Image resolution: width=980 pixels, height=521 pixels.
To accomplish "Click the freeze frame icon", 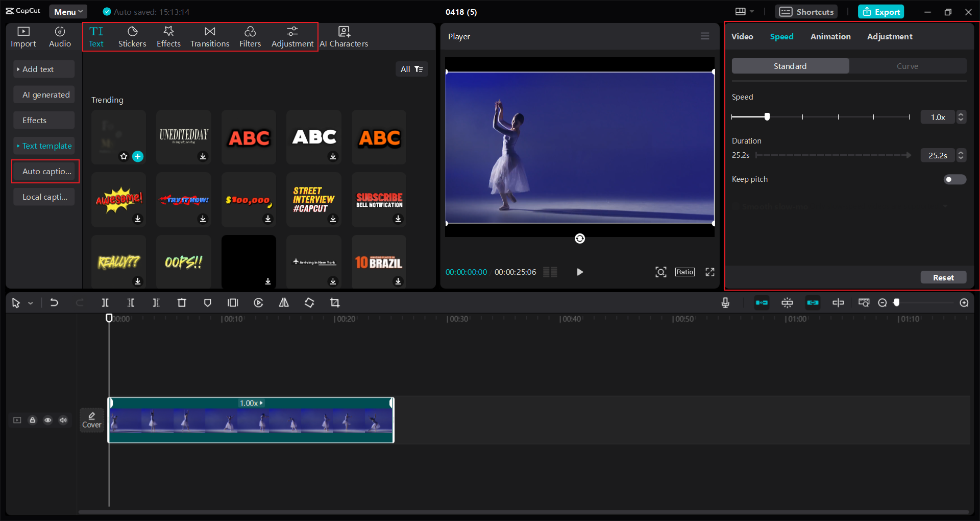I will (233, 303).
